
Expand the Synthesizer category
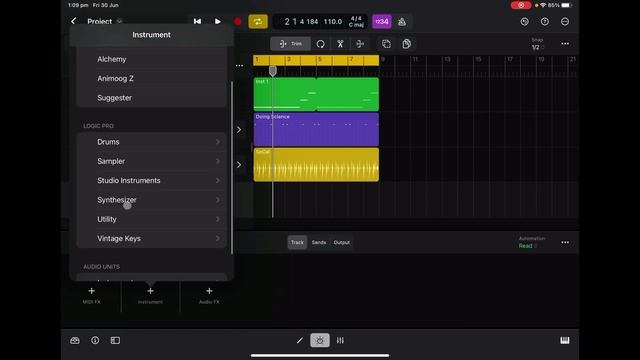pyautogui.click(x=151, y=200)
